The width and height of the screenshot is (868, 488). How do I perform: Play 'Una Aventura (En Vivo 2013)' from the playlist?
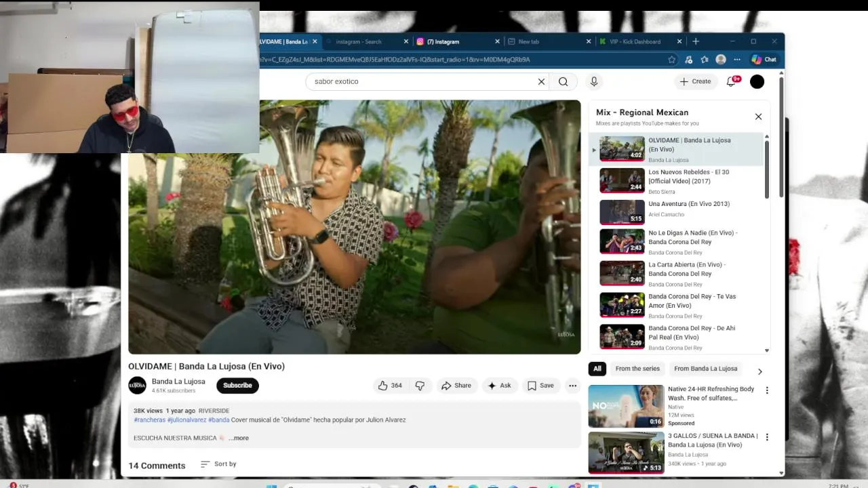tap(678, 212)
